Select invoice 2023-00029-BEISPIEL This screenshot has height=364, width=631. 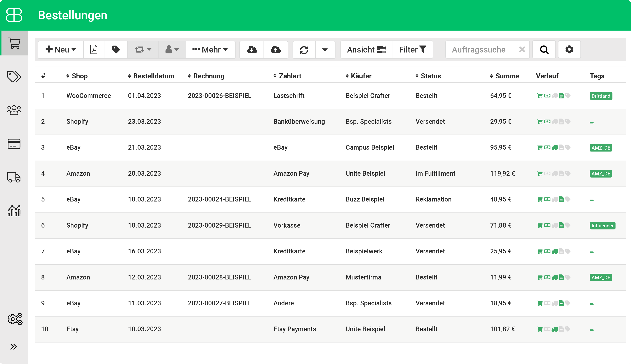[219, 225]
